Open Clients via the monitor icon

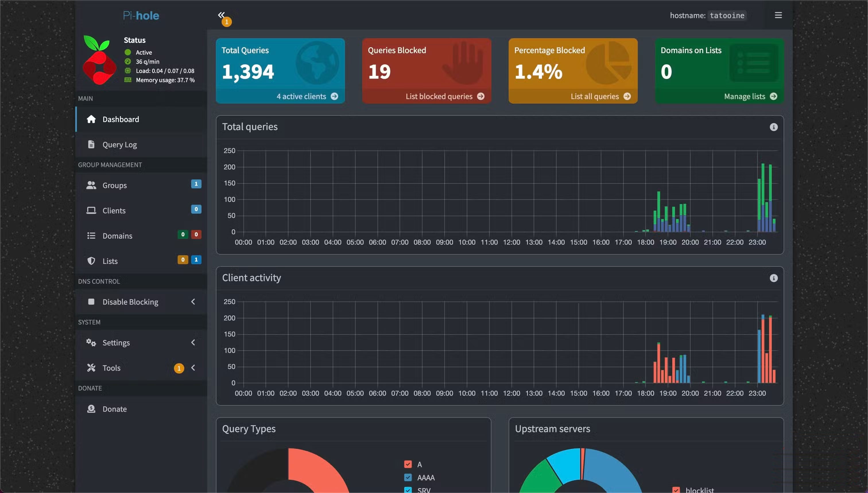click(91, 210)
